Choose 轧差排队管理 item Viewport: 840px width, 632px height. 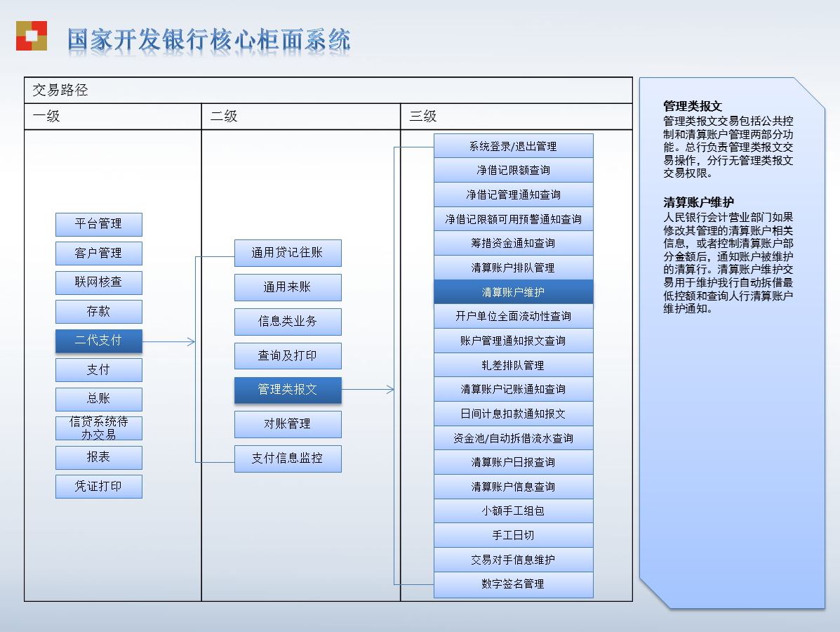click(x=513, y=365)
